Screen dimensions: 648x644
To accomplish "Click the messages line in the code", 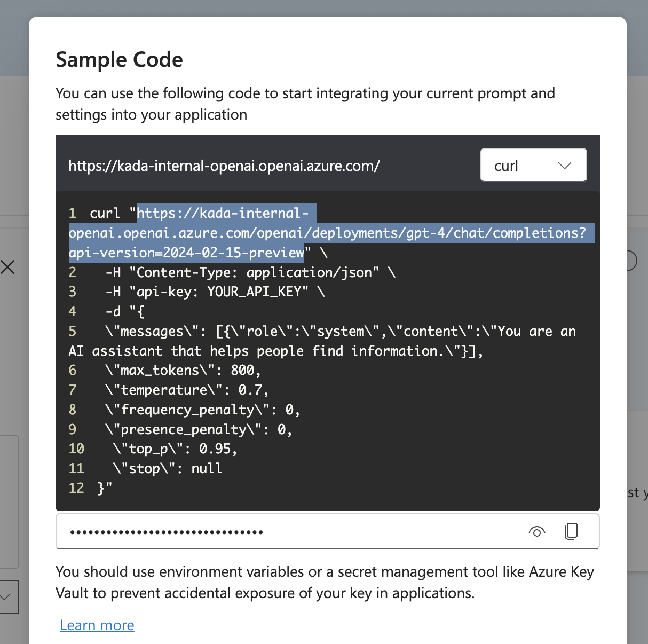I will coord(320,331).
